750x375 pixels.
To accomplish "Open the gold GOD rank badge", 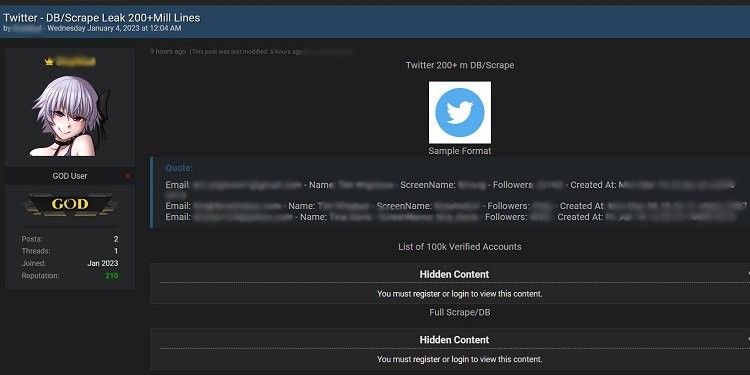I will (x=70, y=204).
